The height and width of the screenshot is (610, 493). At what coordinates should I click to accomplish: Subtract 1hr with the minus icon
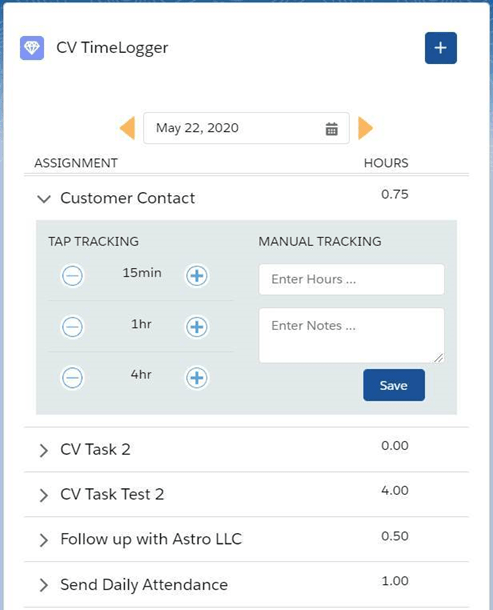tap(72, 327)
